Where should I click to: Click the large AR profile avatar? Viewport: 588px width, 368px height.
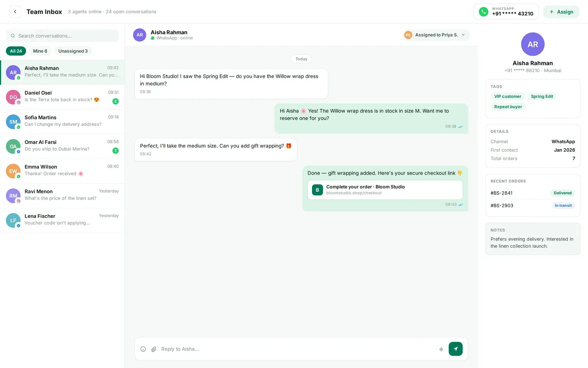coord(533,44)
